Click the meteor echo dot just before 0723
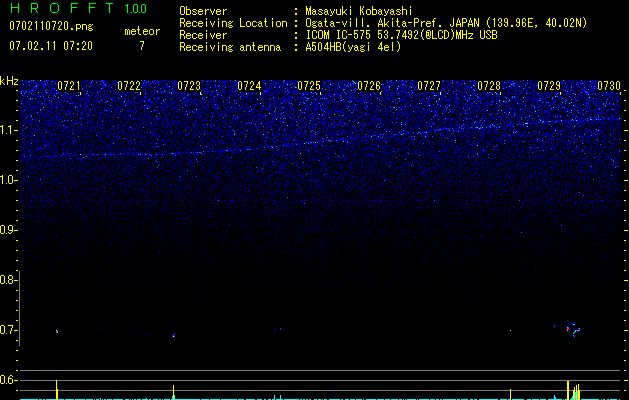This screenshot has height=400, width=629. (173, 335)
